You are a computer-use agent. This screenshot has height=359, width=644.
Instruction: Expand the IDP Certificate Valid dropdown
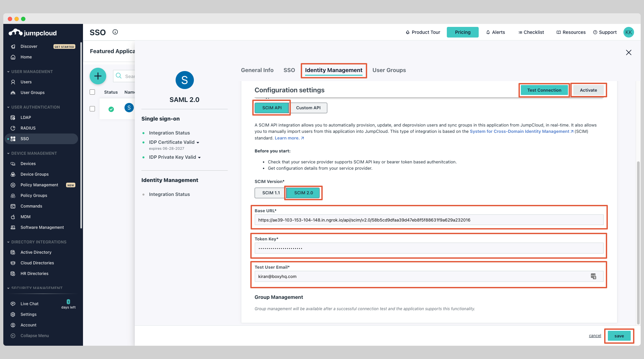click(x=199, y=142)
